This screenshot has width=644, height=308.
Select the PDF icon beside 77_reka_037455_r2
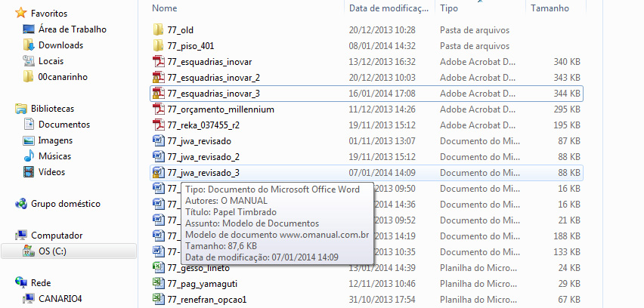158,125
